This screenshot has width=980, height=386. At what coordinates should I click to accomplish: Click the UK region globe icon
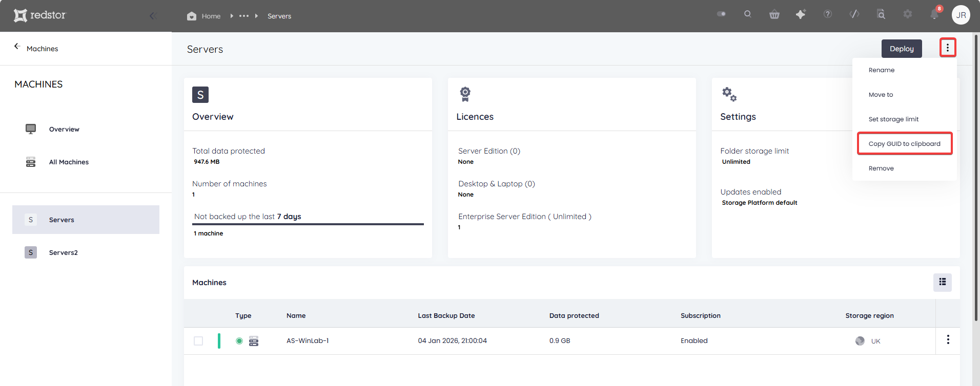860,341
